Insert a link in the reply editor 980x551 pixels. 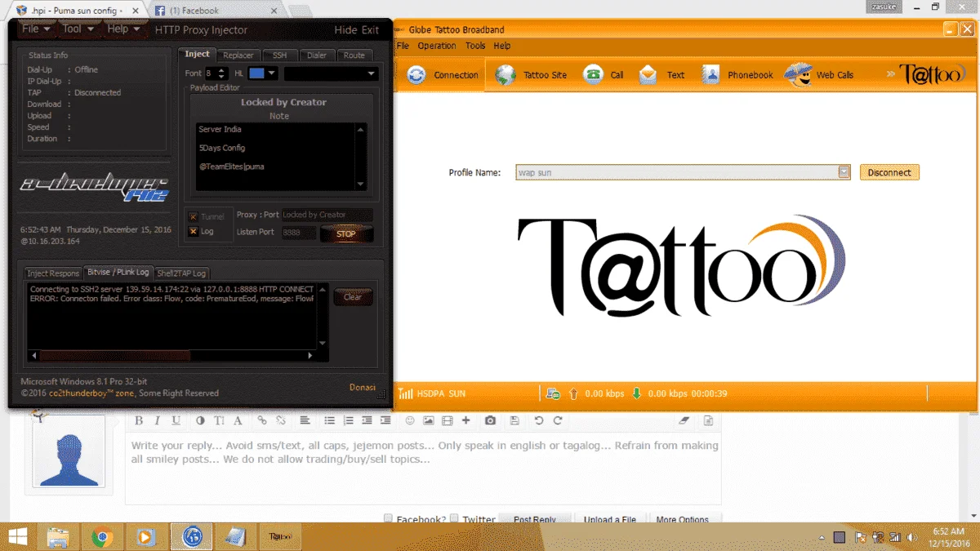[x=262, y=420]
